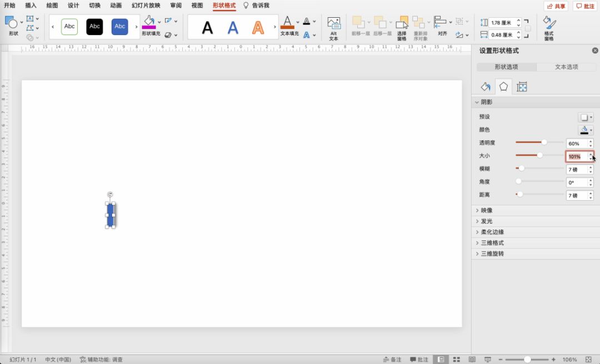Click the 文本填充 text fill icon
Image resolution: width=600 pixels, height=364 pixels.
coord(287,23)
